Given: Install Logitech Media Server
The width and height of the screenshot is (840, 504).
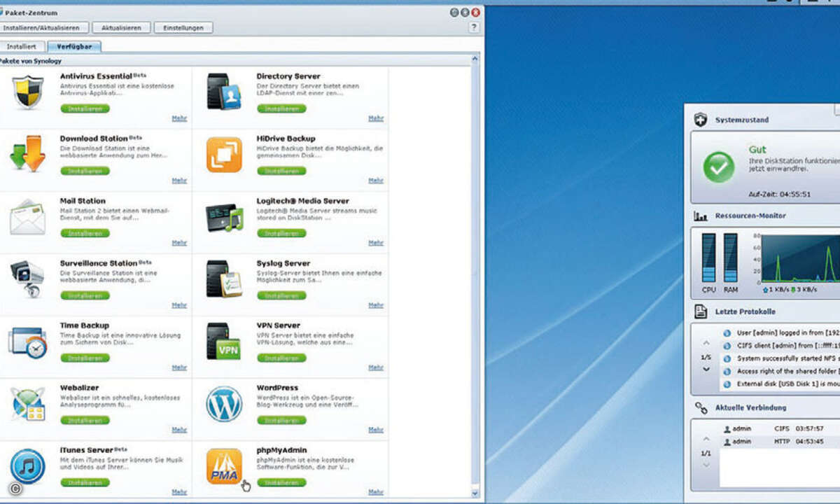Looking at the screenshot, I should coord(281,233).
